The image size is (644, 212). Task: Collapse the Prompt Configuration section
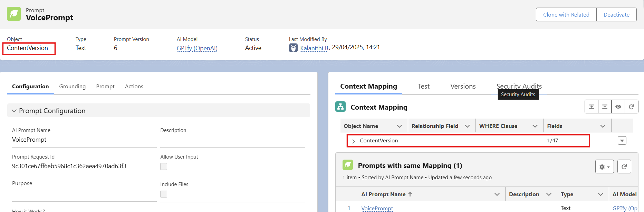[14, 111]
